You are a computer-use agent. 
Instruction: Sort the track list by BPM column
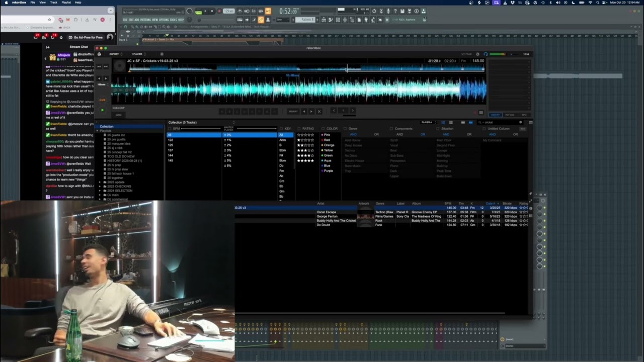coord(448,204)
